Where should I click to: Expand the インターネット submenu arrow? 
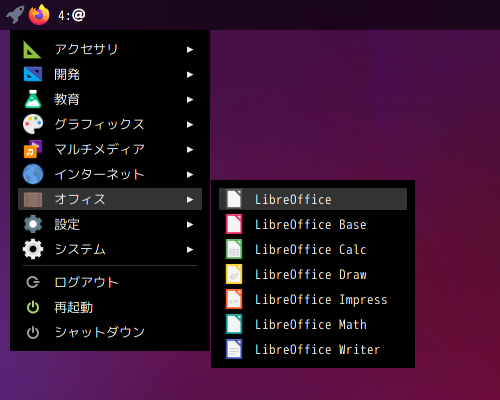click(x=190, y=175)
